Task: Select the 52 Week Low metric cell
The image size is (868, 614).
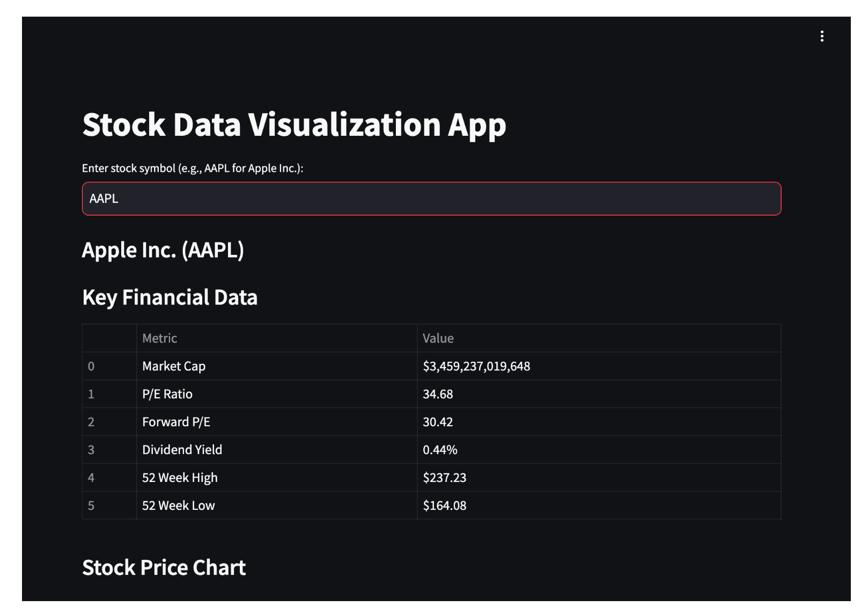Action: click(178, 506)
